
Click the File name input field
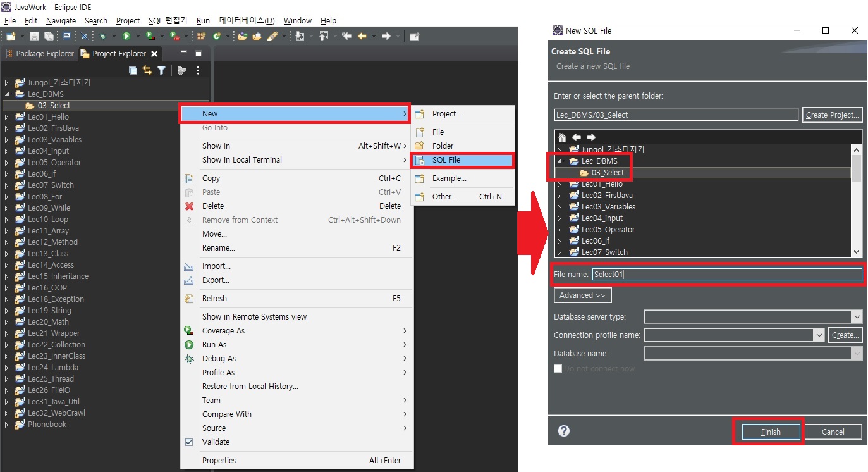pyautogui.click(x=727, y=275)
